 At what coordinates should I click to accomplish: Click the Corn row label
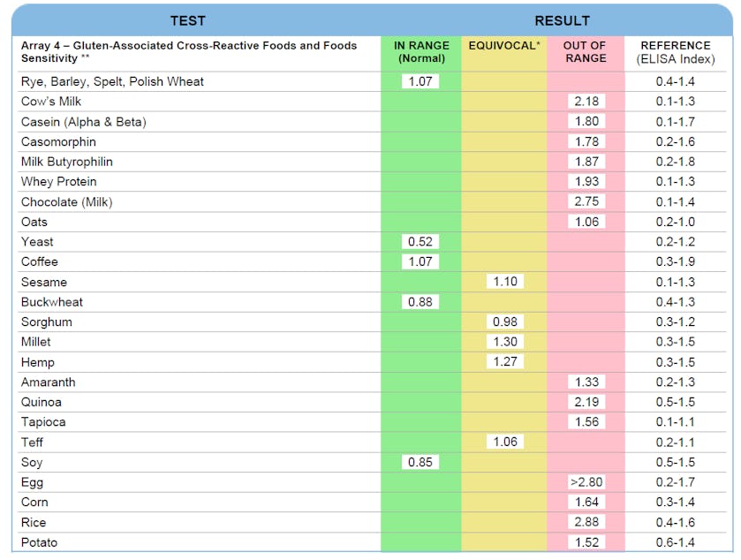pyautogui.click(x=35, y=502)
